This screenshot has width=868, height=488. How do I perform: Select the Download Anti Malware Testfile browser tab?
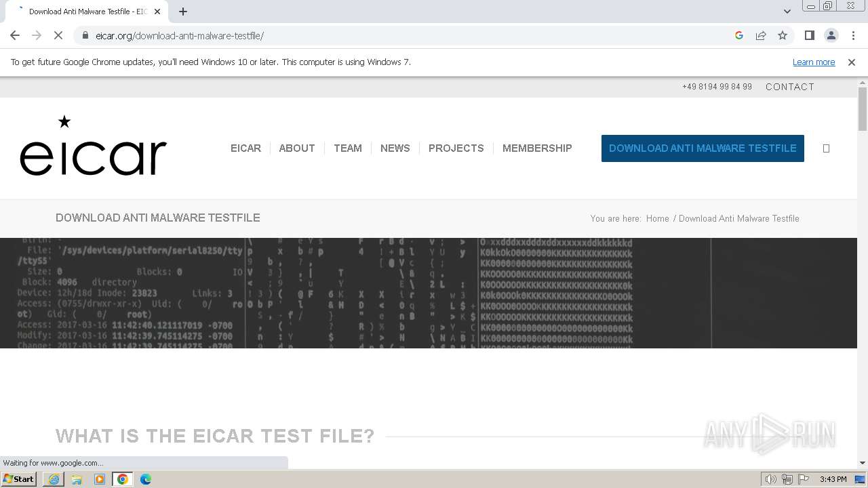(87, 12)
